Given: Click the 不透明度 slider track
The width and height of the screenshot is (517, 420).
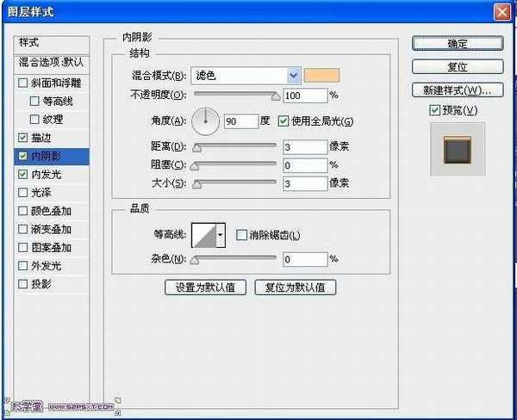Looking at the screenshot, I should tap(234, 96).
